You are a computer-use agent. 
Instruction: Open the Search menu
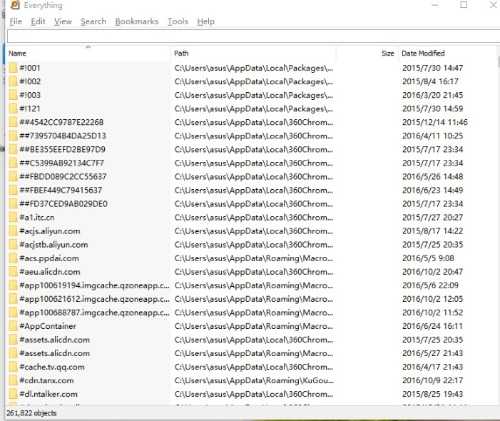pyautogui.click(x=93, y=21)
